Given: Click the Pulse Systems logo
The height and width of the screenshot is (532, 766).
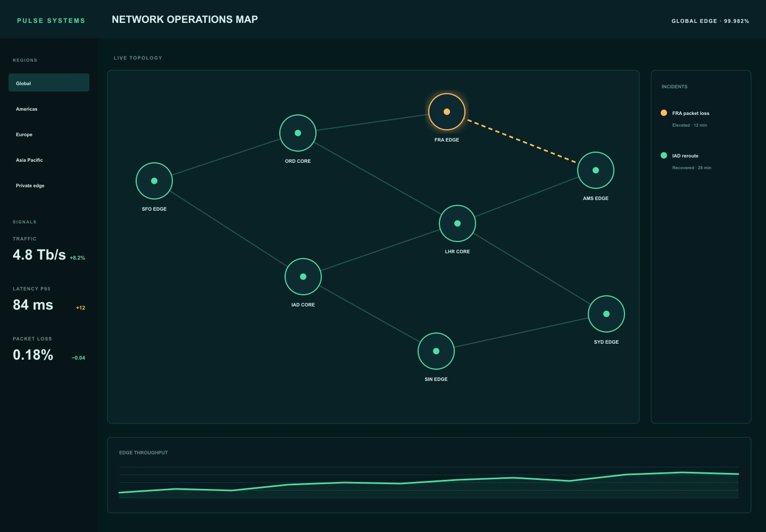Looking at the screenshot, I should (x=51, y=21).
